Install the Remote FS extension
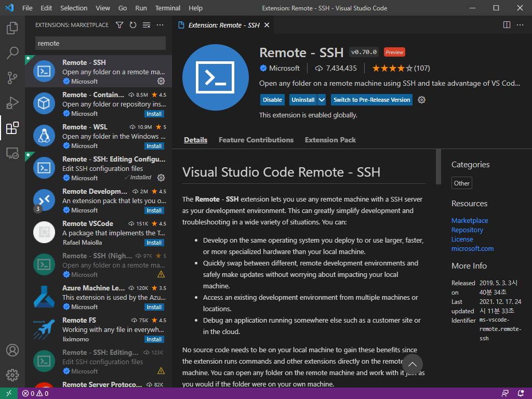The image size is (532, 399). (x=154, y=339)
